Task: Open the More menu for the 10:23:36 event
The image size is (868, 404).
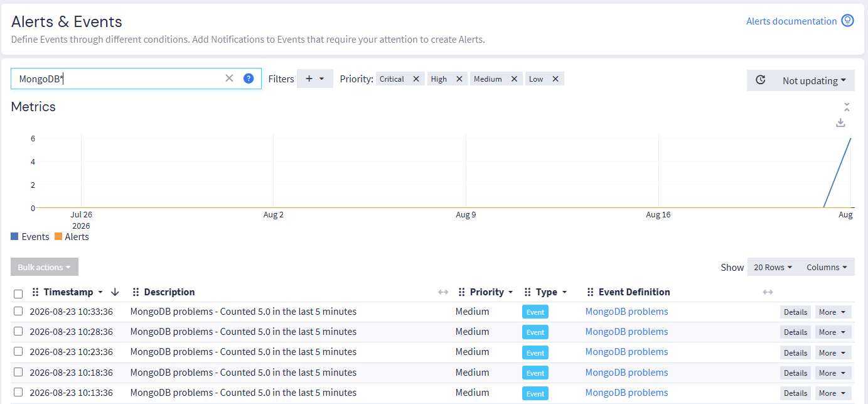Action: click(833, 352)
